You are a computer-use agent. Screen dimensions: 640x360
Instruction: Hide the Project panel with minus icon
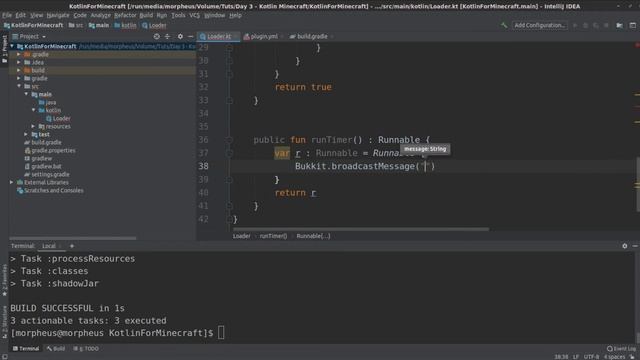(x=191, y=36)
